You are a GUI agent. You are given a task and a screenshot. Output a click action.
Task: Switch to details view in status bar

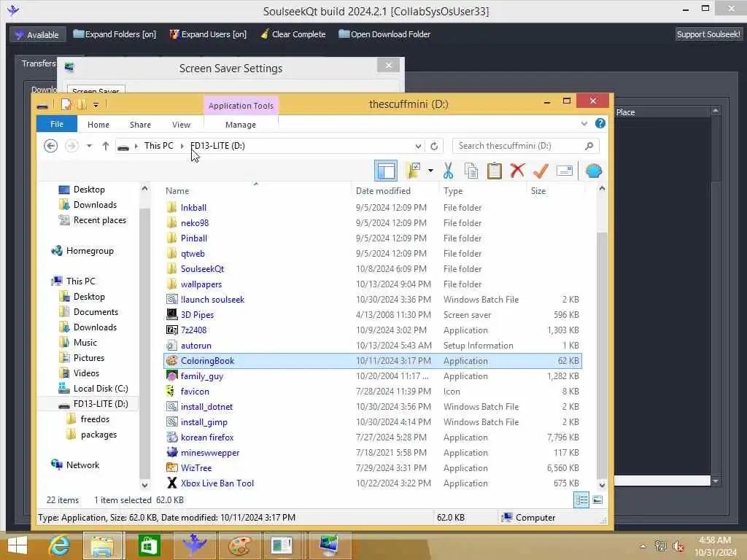[581, 499]
